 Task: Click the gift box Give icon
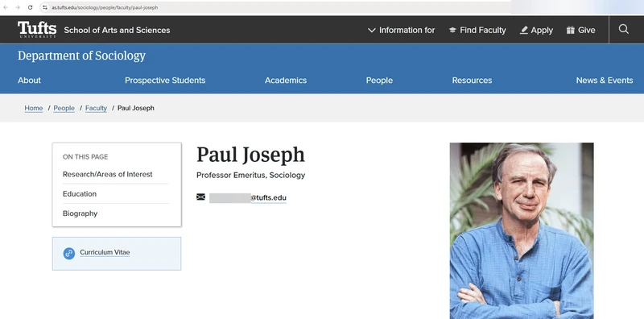point(570,30)
